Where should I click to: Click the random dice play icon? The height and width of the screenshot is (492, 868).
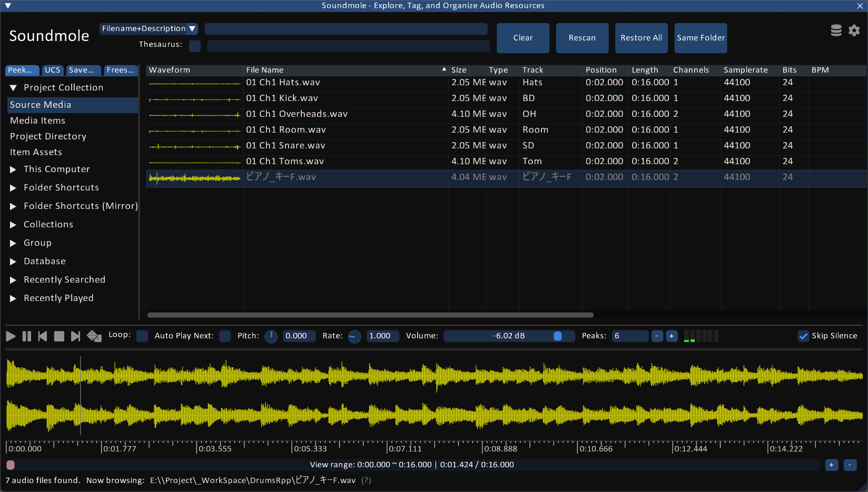pos(94,336)
